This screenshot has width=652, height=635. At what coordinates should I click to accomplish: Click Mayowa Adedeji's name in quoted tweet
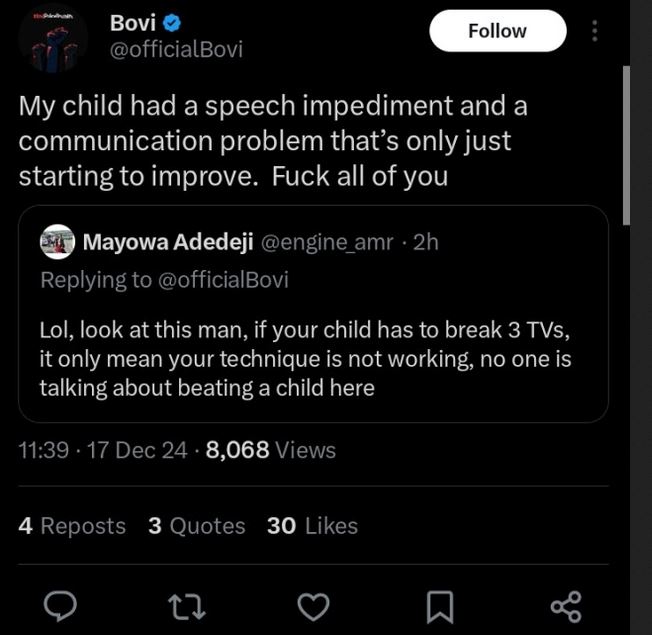click(x=168, y=242)
